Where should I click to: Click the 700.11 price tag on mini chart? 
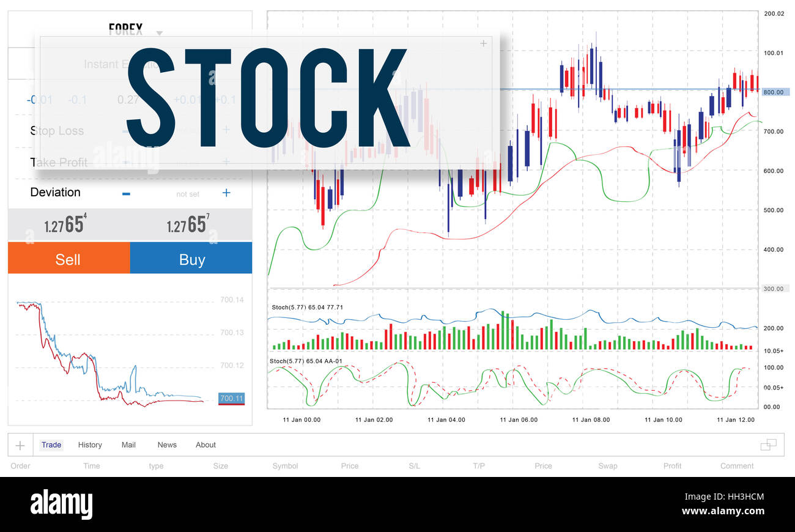(231, 399)
